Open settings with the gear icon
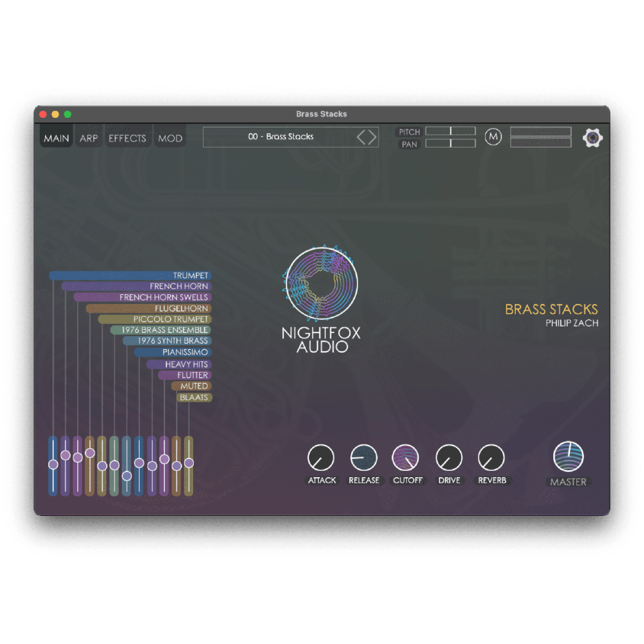The image size is (644, 644). coord(592,138)
